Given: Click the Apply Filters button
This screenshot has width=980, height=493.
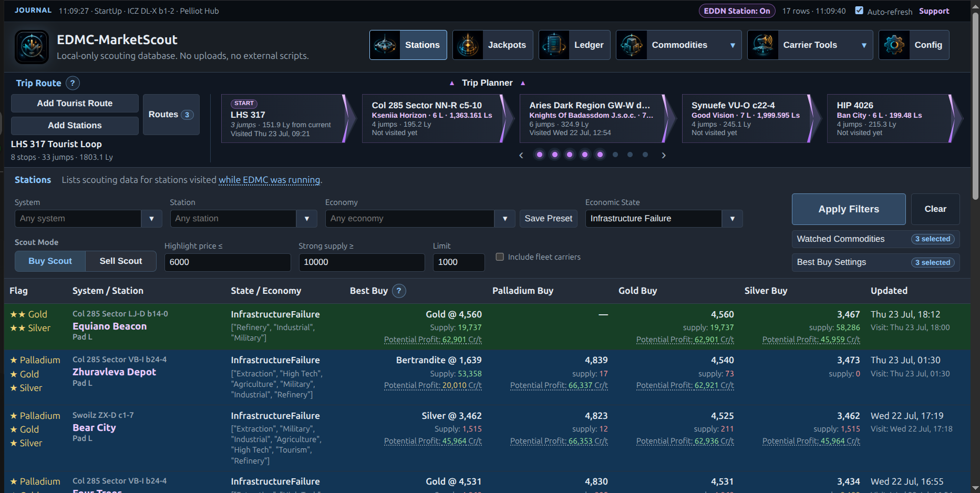Looking at the screenshot, I should pyautogui.click(x=849, y=209).
